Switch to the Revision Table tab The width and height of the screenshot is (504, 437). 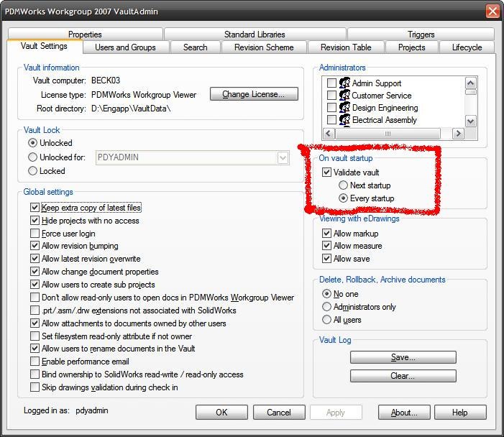pyautogui.click(x=346, y=47)
